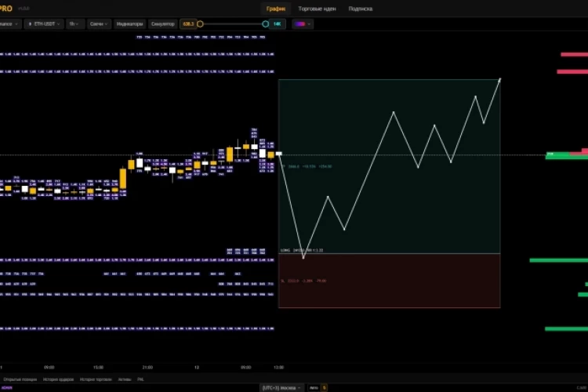Switch to the График tab
This screenshot has height=392, width=588.
(x=276, y=9)
